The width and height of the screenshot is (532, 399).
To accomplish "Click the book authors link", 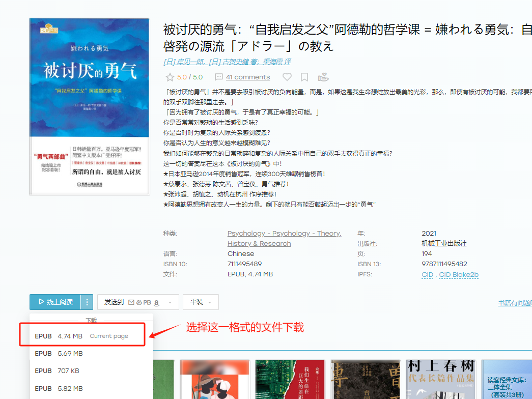I will pyautogui.click(x=227, y=62).
